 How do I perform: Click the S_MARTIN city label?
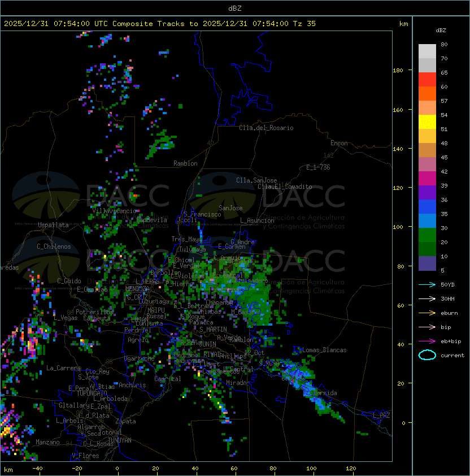coord(212,329)
